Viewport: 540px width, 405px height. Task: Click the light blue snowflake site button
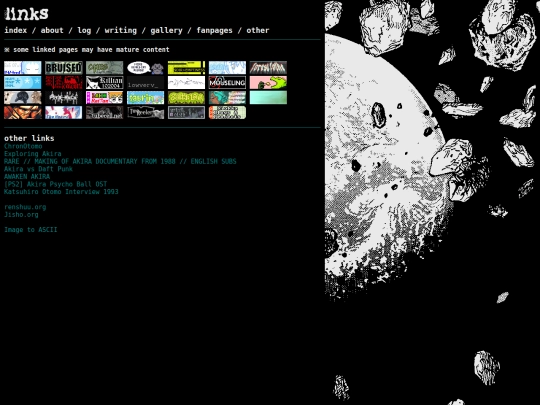coord(23,83)
